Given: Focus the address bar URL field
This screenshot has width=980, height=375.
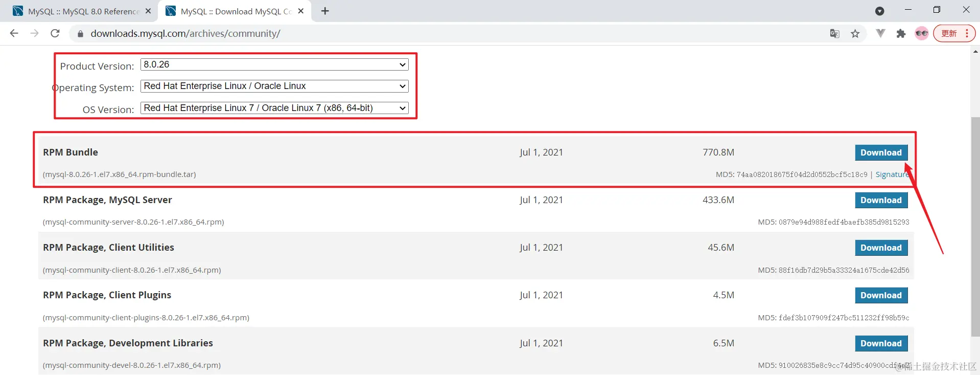Looking at the screenshot, I should pyautogui.click(x=450, y=33).
